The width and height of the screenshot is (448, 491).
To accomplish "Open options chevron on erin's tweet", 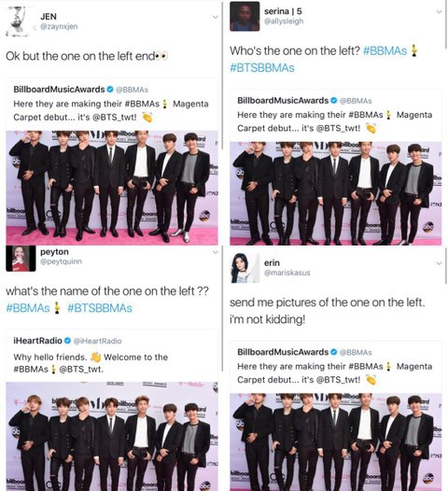I will 440,263.
